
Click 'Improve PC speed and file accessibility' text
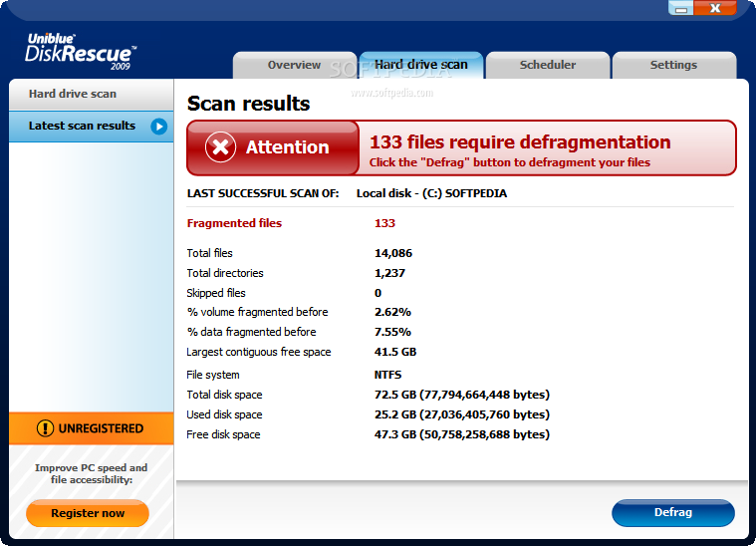click(x=91, y=473)
